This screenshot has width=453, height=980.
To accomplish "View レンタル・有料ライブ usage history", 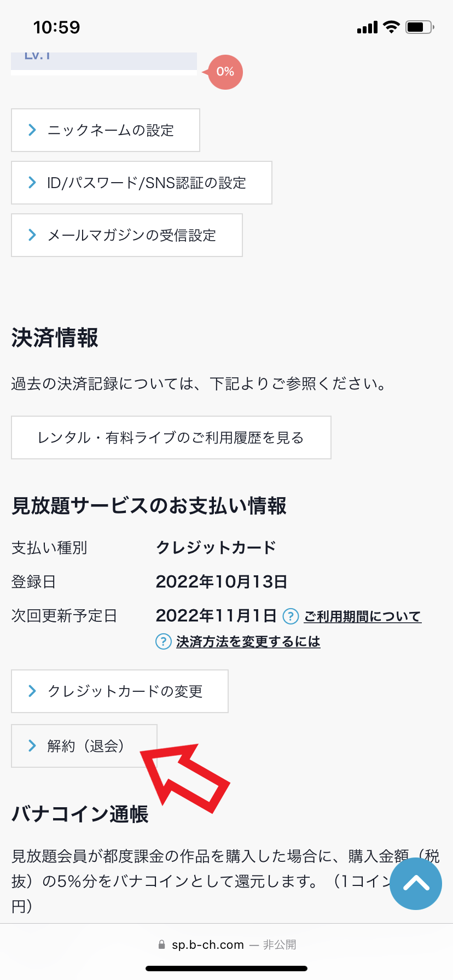I will click(x=171, y=437).
